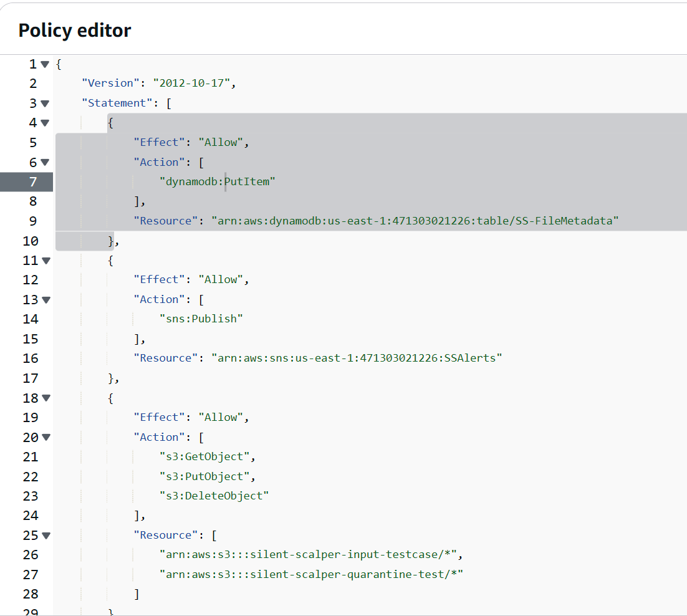Click the "Statement" key on line 3

117,103
